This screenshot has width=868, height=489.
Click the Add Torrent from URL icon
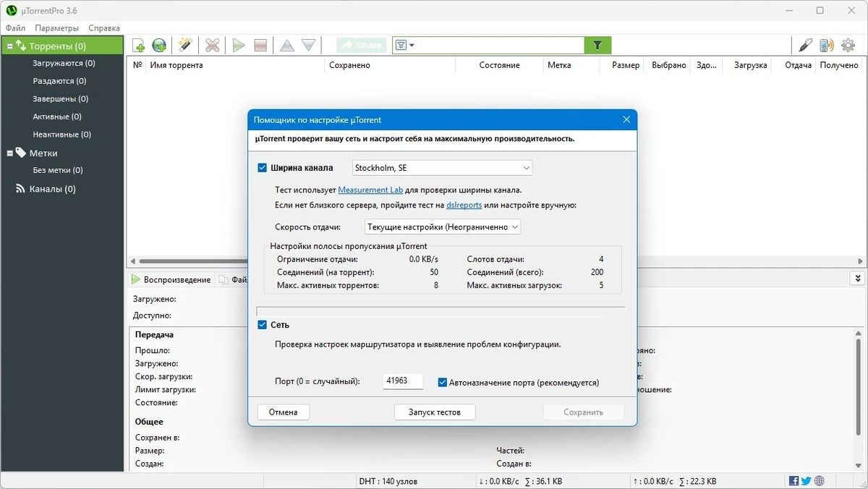tap(159, 46)
